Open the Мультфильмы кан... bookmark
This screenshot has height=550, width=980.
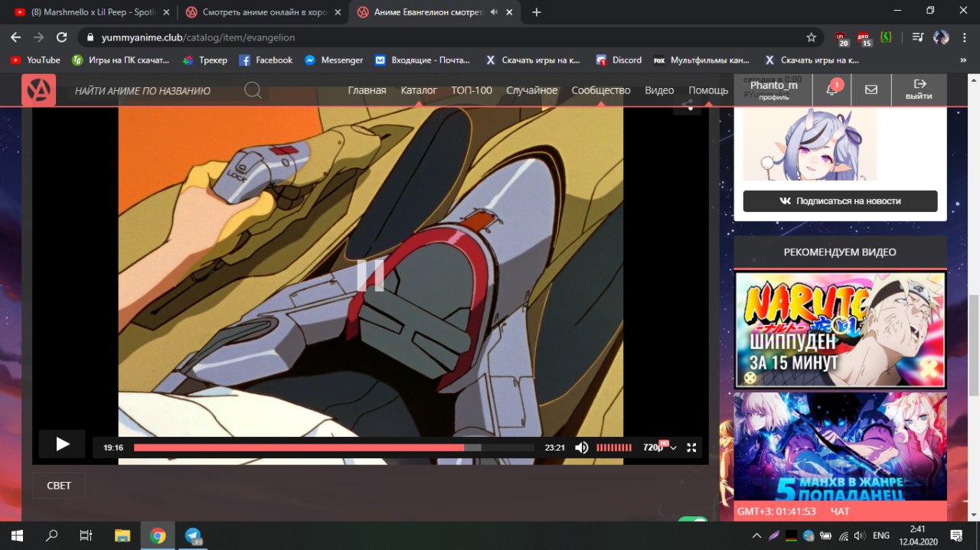pos(702,60)
